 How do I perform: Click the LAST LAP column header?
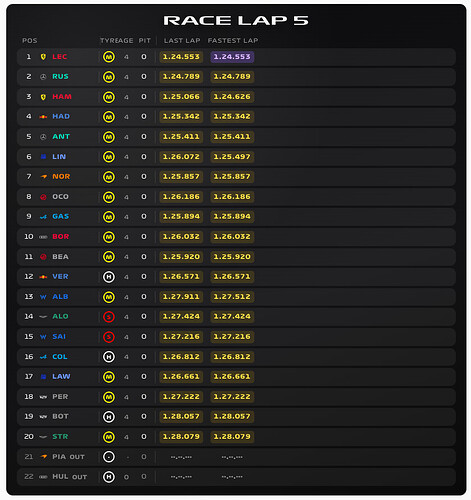[182, 41]
